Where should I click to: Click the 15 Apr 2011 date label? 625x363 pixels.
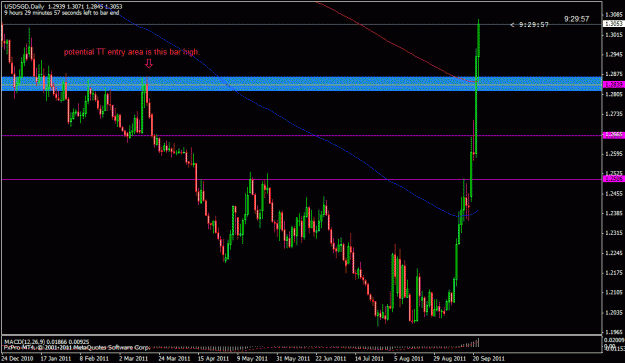[x=213, y=358]
